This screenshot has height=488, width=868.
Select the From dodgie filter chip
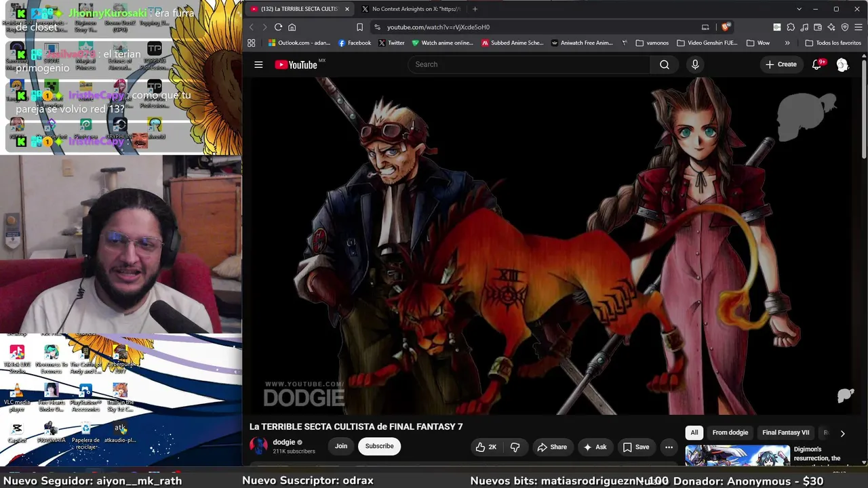(x=730, y=432)
